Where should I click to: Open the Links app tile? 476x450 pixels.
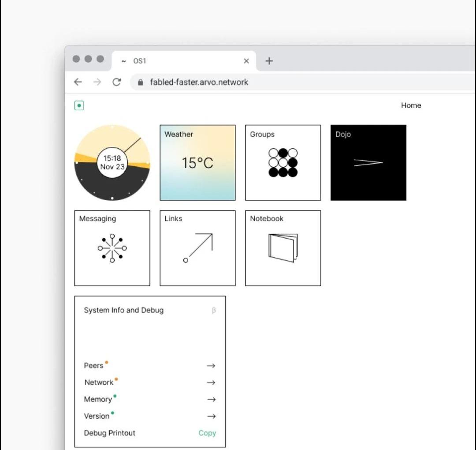(197, 248)
